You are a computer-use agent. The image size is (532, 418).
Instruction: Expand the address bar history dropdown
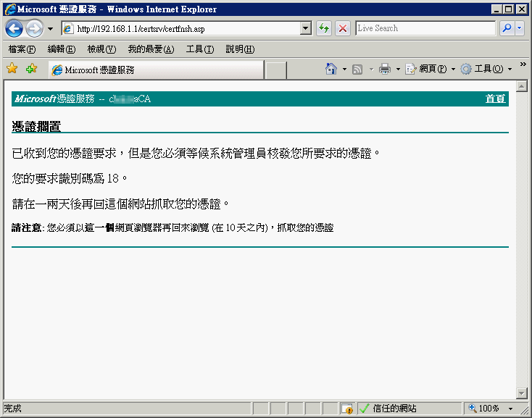click(x=306, y=29)
